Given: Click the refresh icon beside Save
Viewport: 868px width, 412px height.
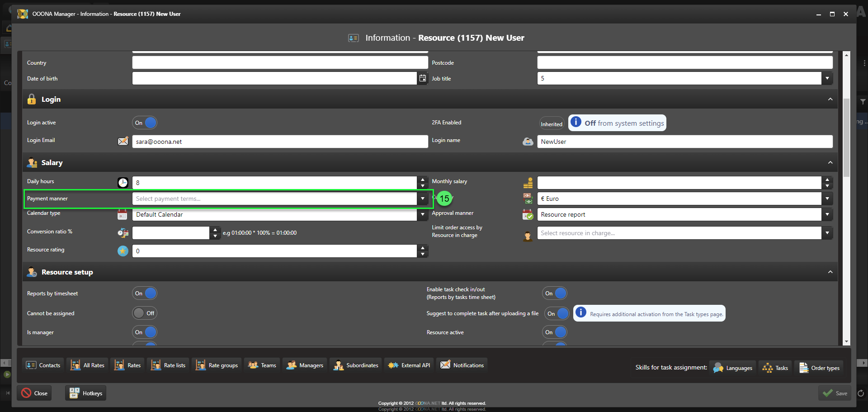Looking at the screenshot, I should pos(860,393).
